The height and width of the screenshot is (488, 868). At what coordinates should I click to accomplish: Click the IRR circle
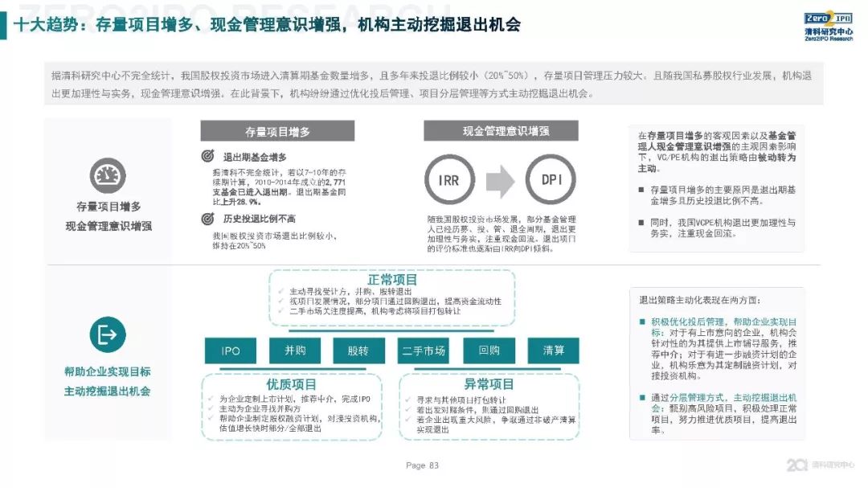(450, 180)
